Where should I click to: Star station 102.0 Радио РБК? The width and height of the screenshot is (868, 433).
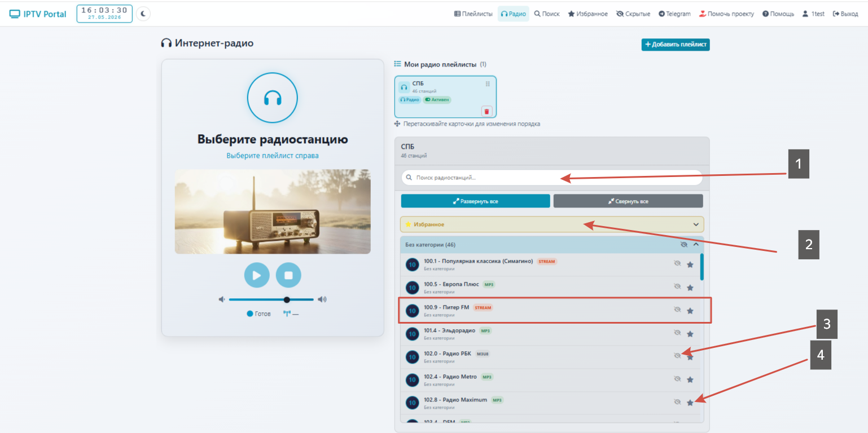click(690, 357)
